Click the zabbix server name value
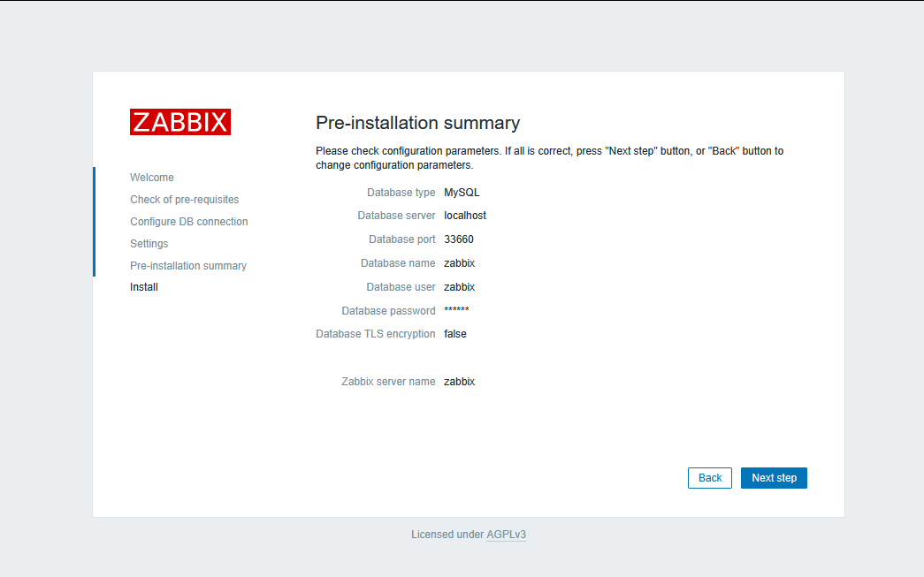 pyautogui.click(x=459, y=381)
